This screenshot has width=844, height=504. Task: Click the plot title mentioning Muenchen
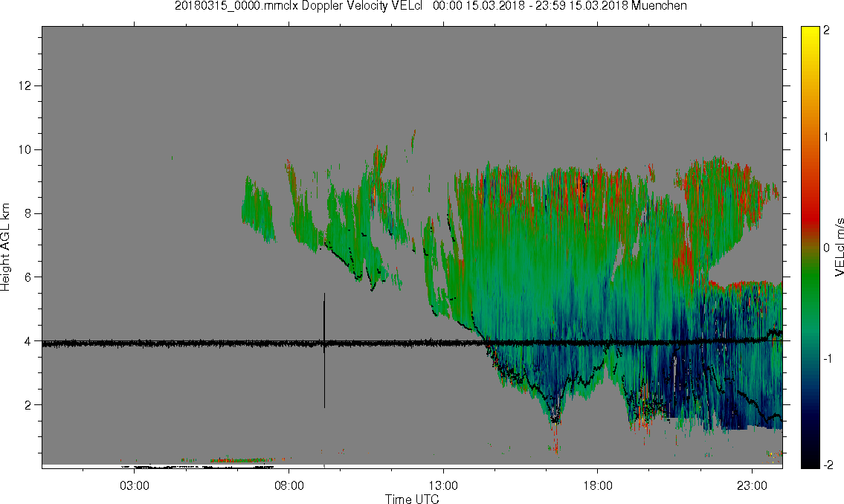click(431, 6)
